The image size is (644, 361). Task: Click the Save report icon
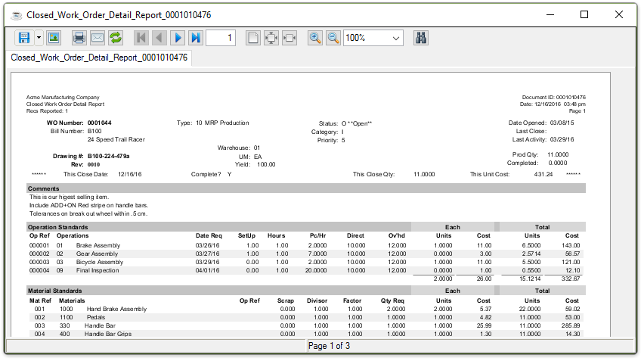[x=23, y=37]
